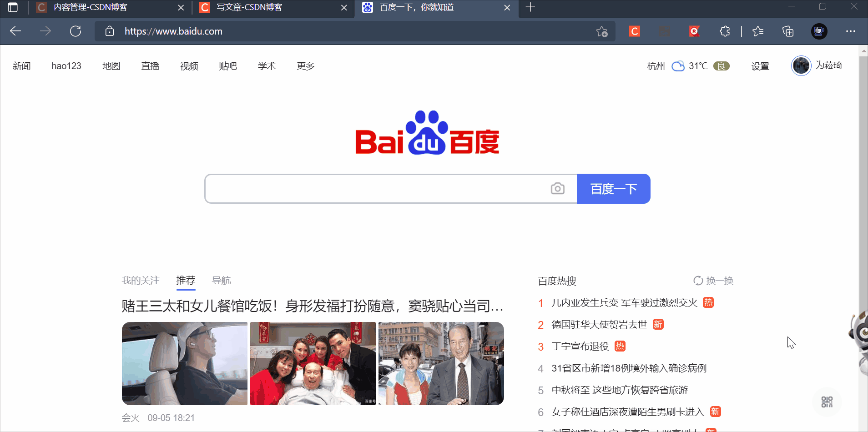
Task: Open the 我的关注 feed tab
Action: pos(141,281)
